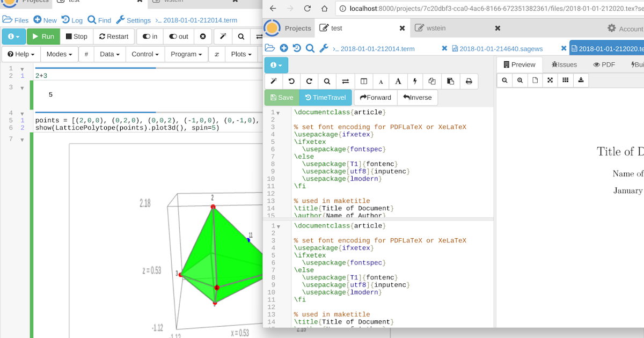Viewport: 644px width, 338px height.
Task: Expand the Plots dropdown menu
Action: click(241, 54)
